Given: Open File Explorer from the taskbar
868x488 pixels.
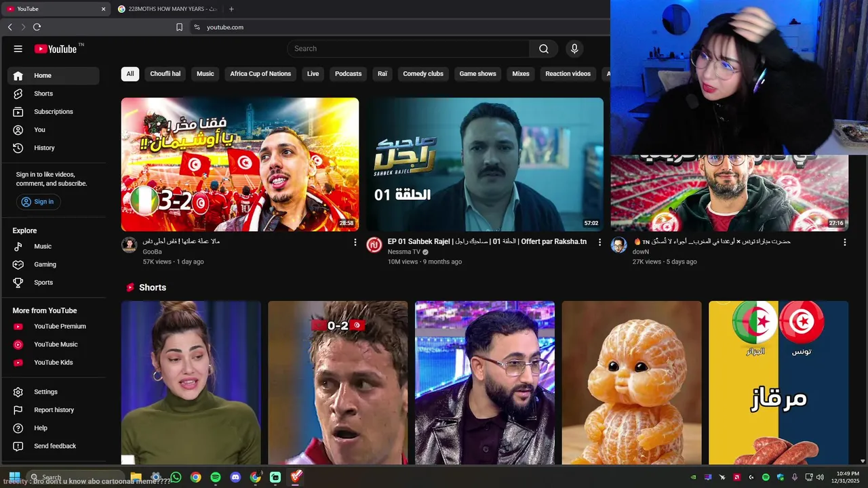Looking at the screenshot, I should pos(136,477).
